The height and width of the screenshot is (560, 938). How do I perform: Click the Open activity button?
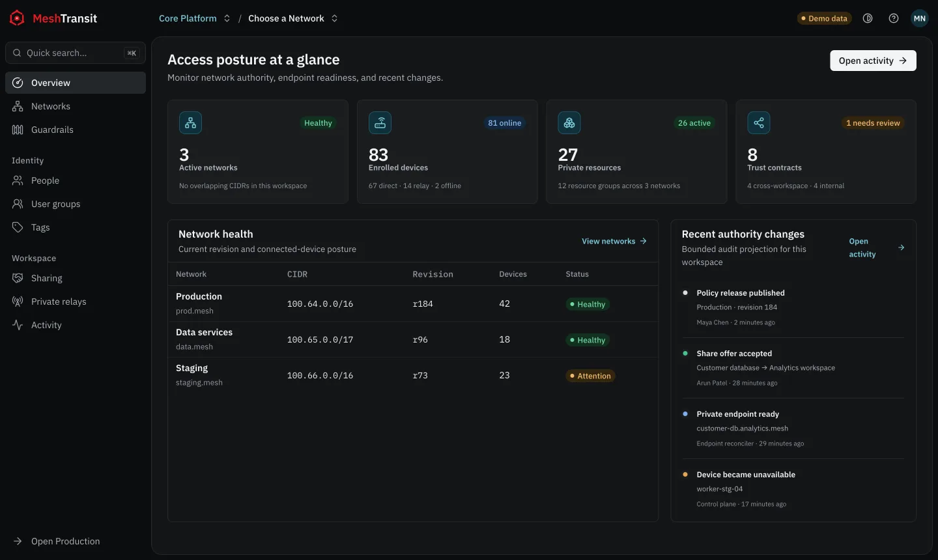tap(873, 61)
